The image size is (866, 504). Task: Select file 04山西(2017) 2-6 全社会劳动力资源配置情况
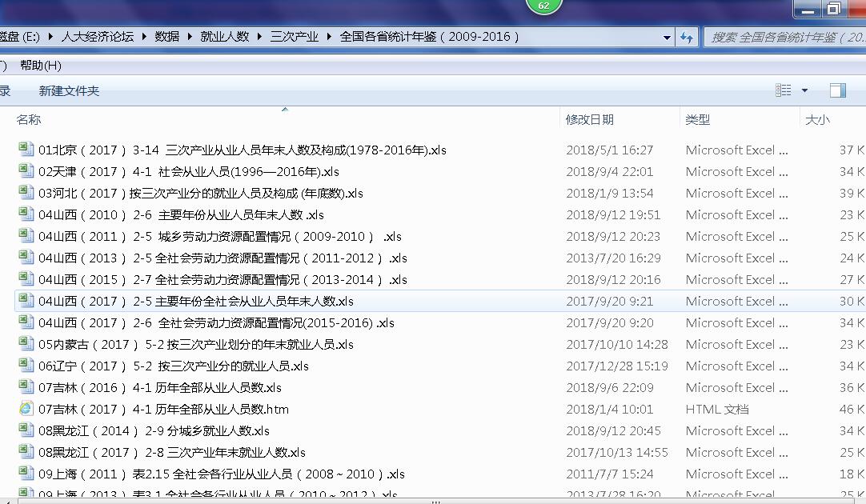tap(216, 322)
